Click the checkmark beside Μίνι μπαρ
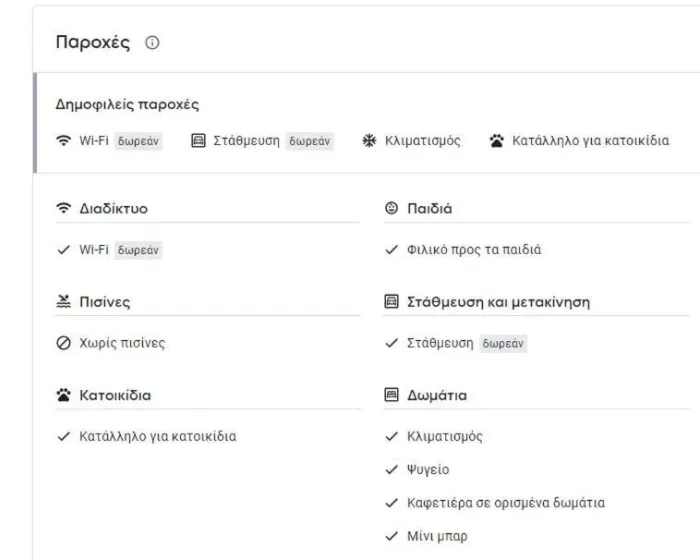 391,536
